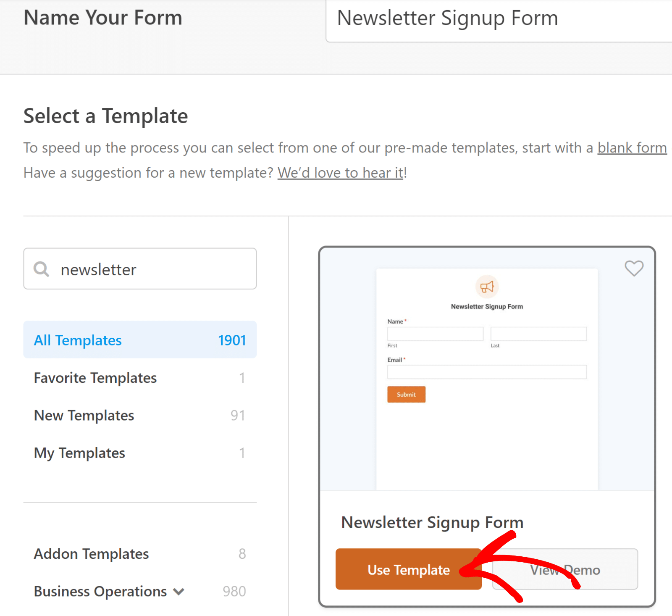Click the Newsletter Signup Form preview thumbnail
The image size is (672, 616).
[x=487, y=369]
